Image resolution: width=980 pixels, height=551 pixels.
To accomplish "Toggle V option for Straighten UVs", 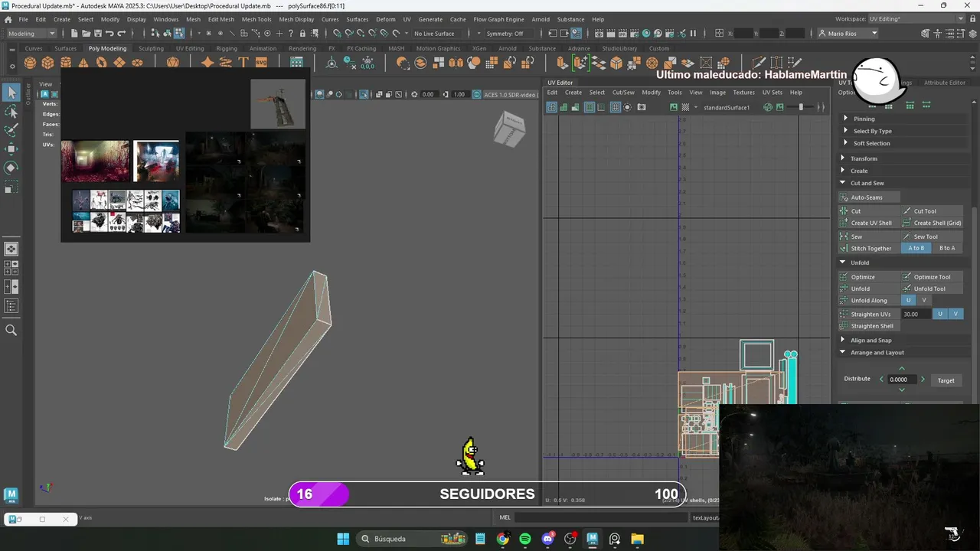I will pos(955,314).
